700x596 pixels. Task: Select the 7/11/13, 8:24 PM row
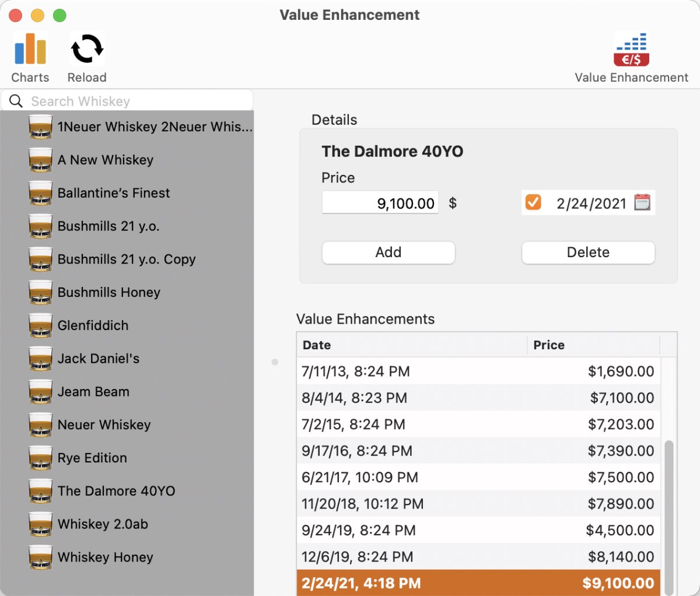coord(479,371)
